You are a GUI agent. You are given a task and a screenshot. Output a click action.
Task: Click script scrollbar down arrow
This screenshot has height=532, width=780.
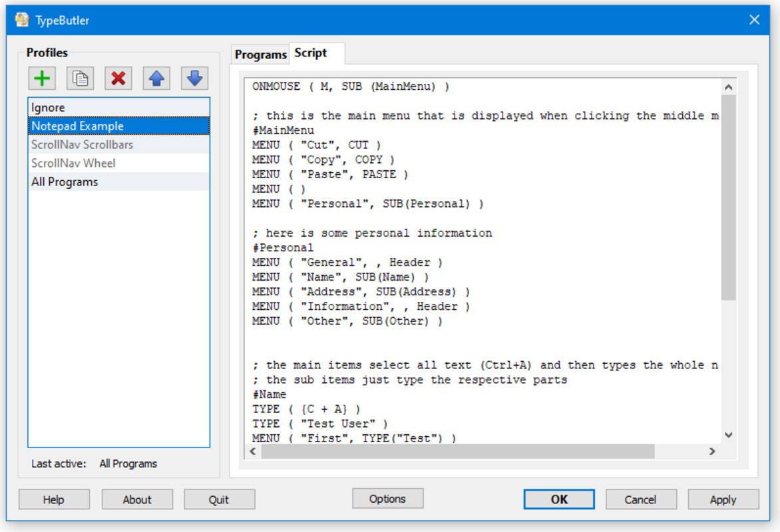point(728,435)
